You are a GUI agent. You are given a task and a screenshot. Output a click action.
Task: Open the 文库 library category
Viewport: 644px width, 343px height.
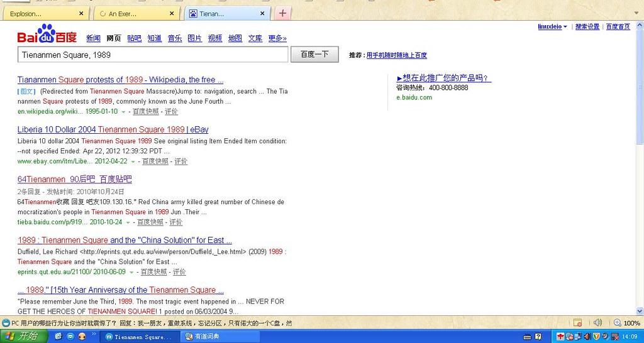[255, 38]
